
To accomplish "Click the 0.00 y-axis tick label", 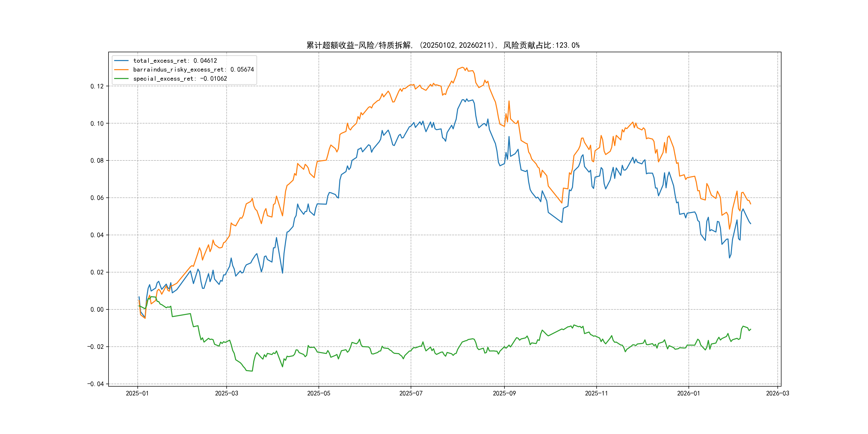I will [97, 309].
